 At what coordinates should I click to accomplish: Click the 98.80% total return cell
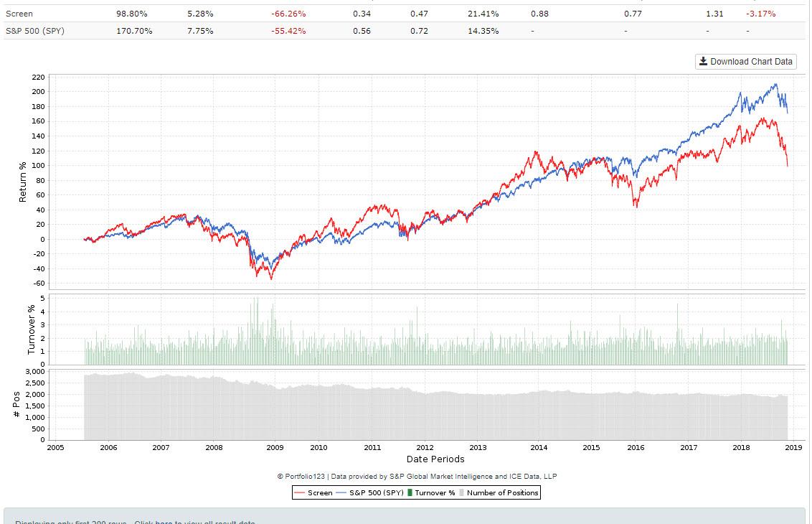click(132, 14)
